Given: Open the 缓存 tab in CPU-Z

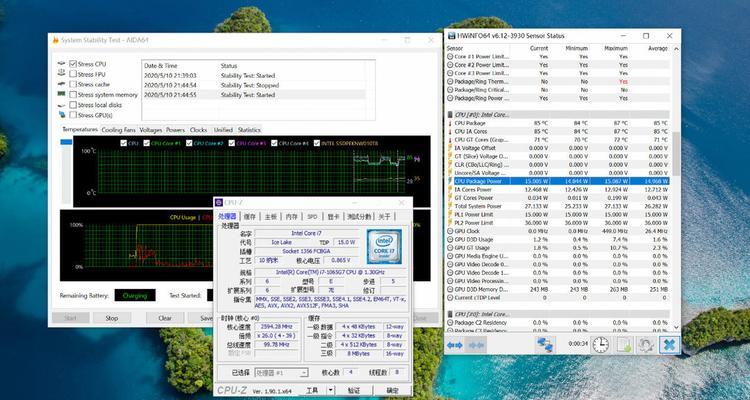Looking at the screenshot, I should point(250,217).
